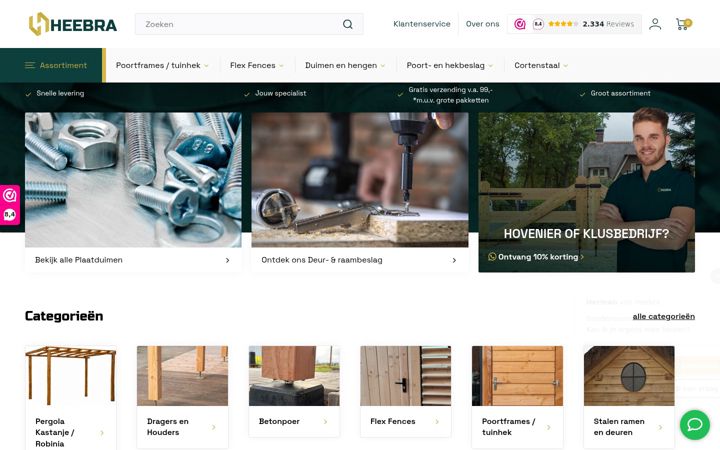Image resolution: width=720 pixels, height=450 pixels.
Task: Open the shopping cart icon
Action: pyautogui.click(x=683, y=24)
